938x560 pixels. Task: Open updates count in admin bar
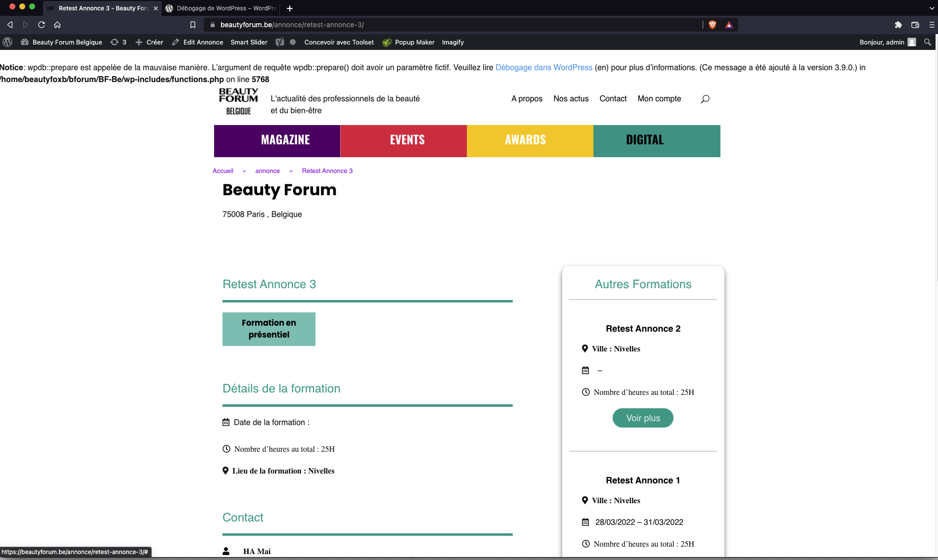tap(119, 42)
